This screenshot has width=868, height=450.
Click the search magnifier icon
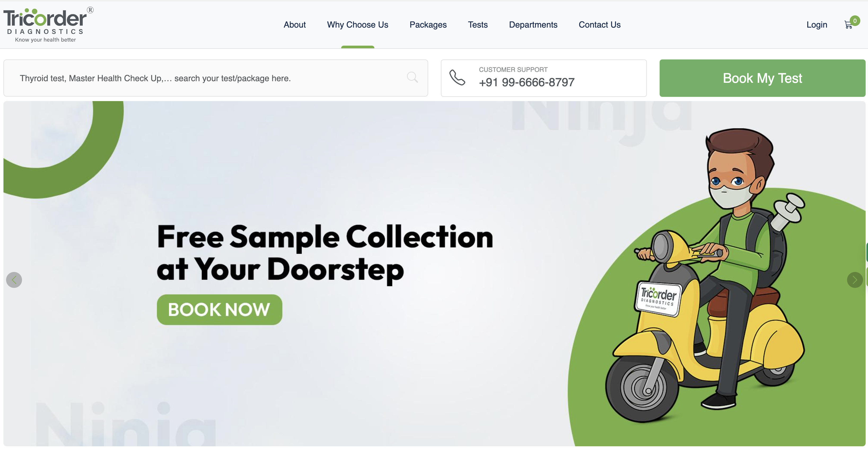tap(412, 77)
